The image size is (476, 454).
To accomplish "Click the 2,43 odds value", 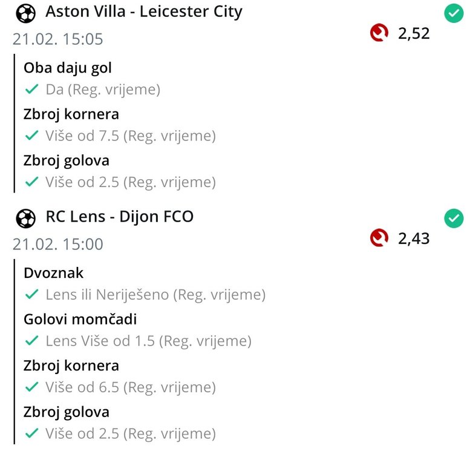I will [x=414, y=239].
